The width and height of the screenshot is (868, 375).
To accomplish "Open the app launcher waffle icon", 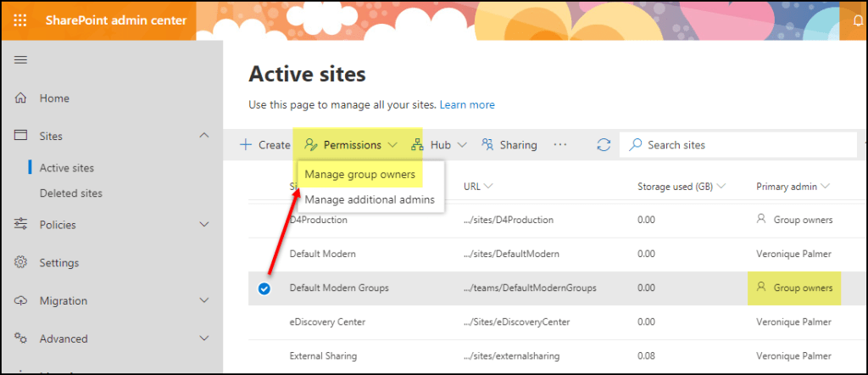I will point(20,20).
